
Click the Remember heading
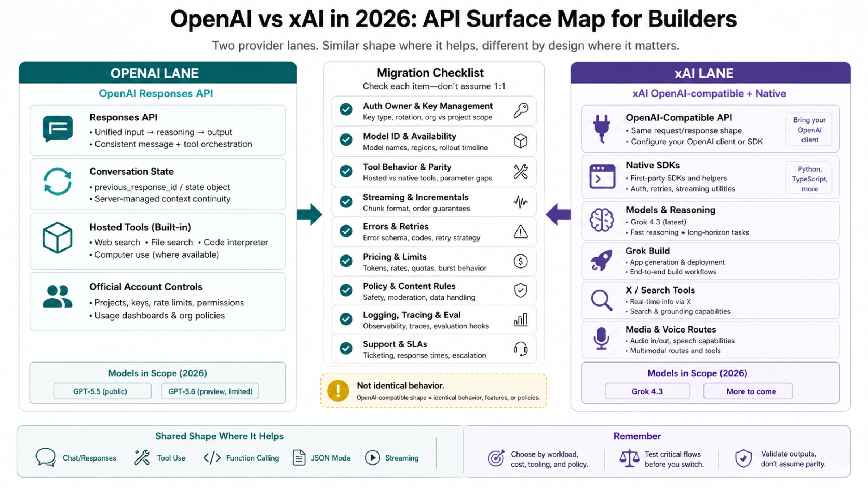pyautogui.click(x=637, y=436)
